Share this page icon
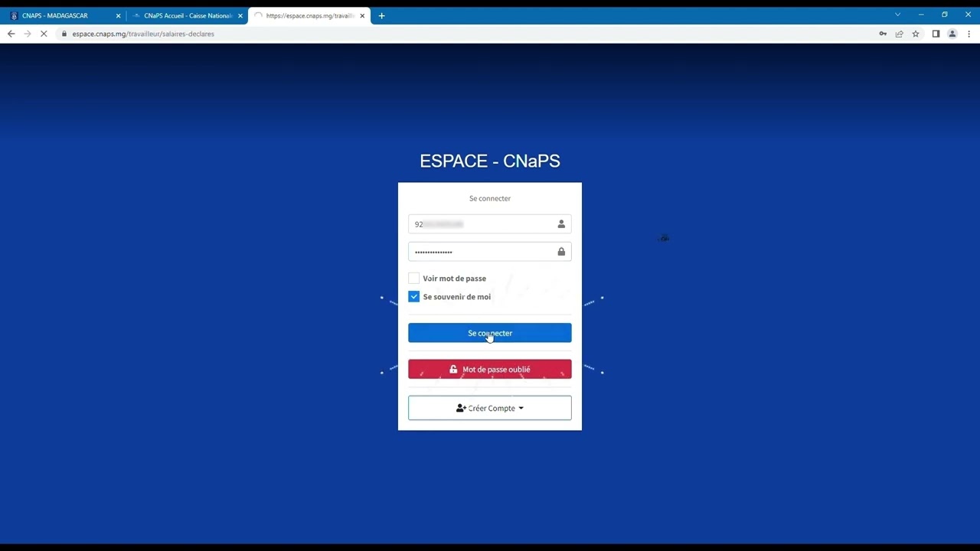Image resolution: width=980 pixels, height=551 pixels. [899, 34]
